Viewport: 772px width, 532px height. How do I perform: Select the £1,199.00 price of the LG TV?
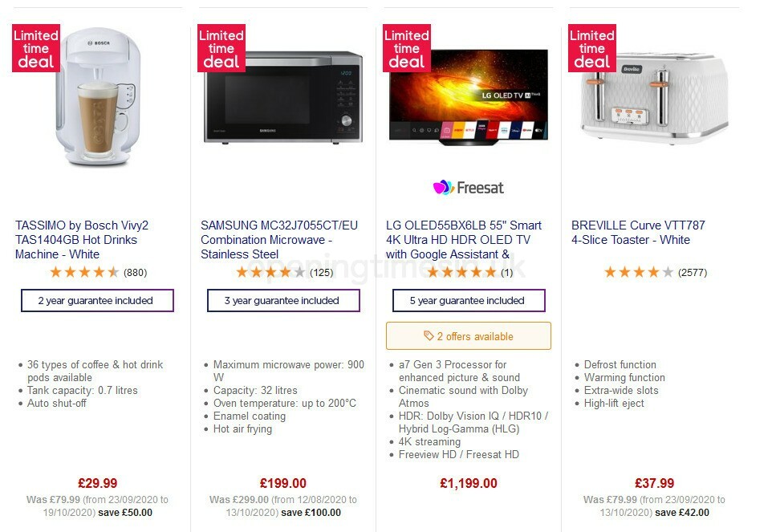(x=469, y=483)
